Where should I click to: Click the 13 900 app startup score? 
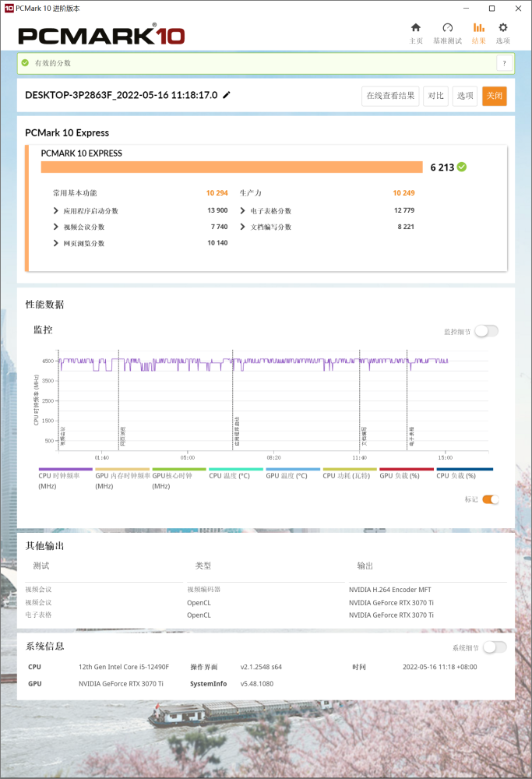tap(217, 210)
